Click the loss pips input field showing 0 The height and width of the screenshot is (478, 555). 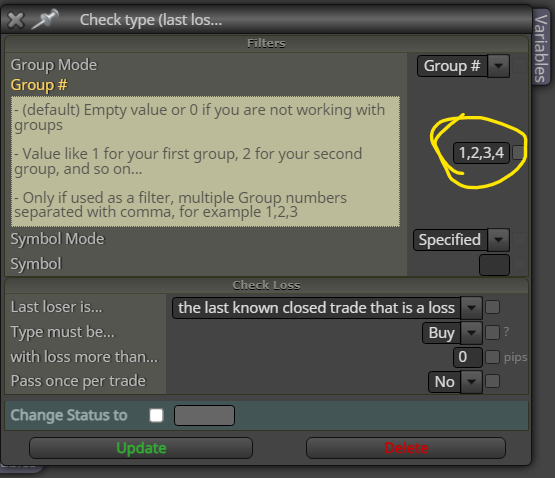(468, 357)
